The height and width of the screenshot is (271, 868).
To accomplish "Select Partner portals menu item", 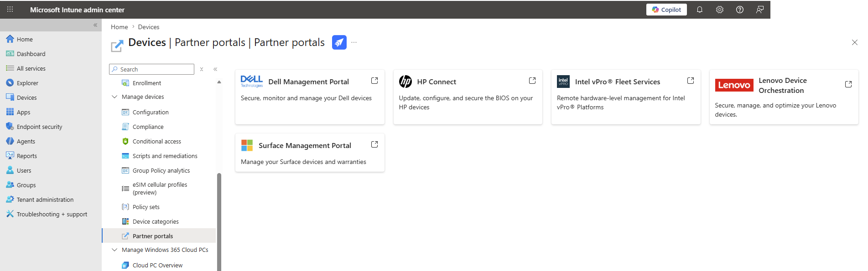I will [x=159, y=236].
